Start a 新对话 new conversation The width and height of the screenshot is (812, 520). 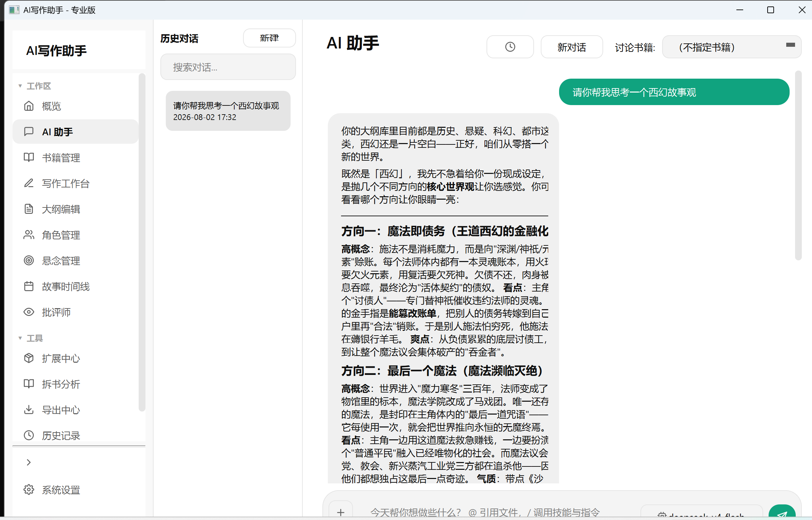[x=572, y=47]
